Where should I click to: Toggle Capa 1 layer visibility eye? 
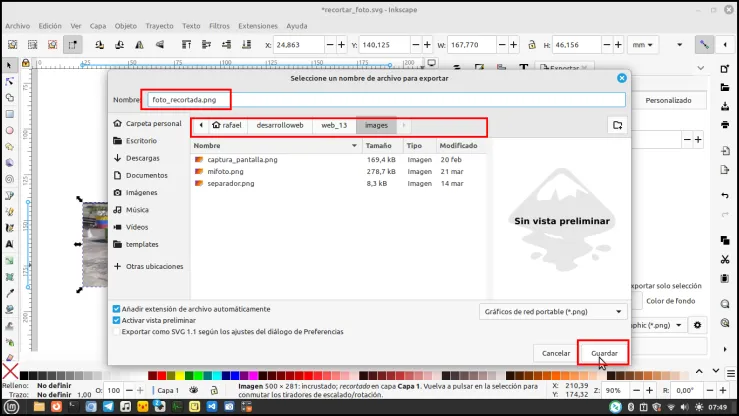tap(194, 390)
